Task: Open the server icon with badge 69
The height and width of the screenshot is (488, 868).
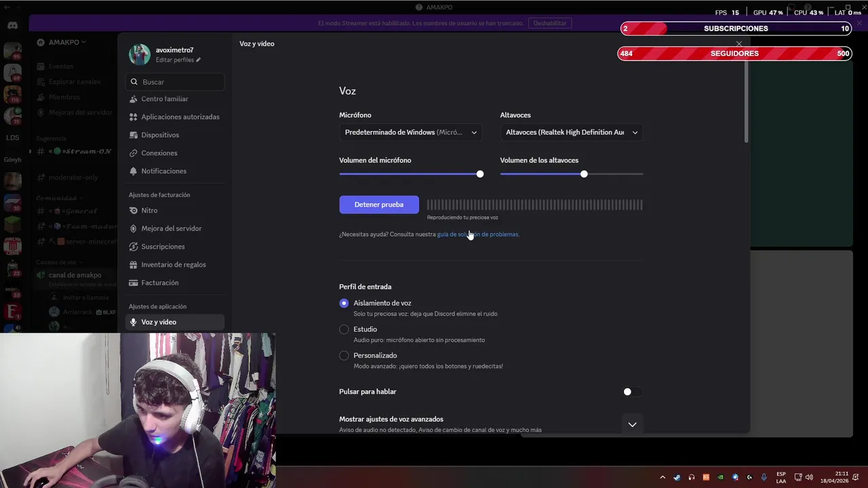Action: [x=12, y=73]
